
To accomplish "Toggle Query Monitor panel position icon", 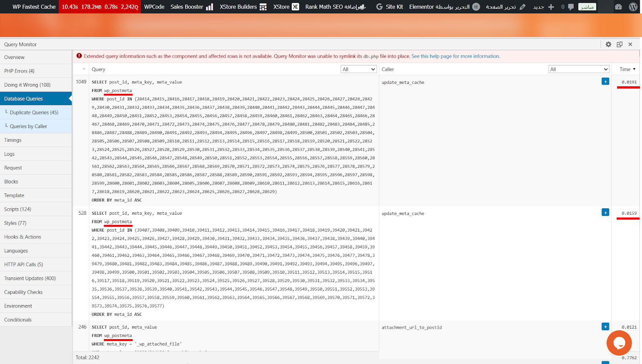I will coord(620,45).
